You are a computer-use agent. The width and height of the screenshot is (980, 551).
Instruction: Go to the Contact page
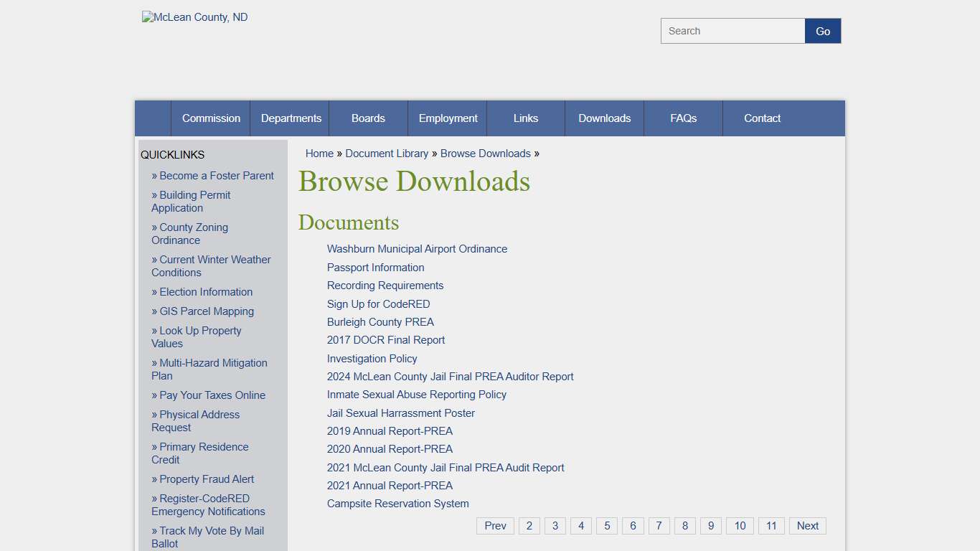[762, 118]
